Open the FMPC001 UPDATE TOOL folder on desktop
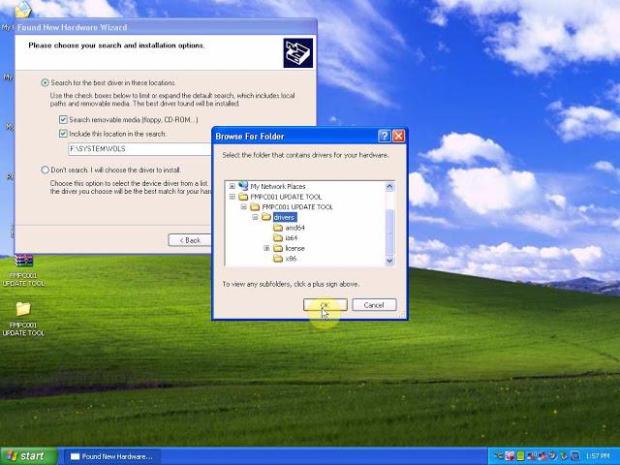 pos(24,319)
